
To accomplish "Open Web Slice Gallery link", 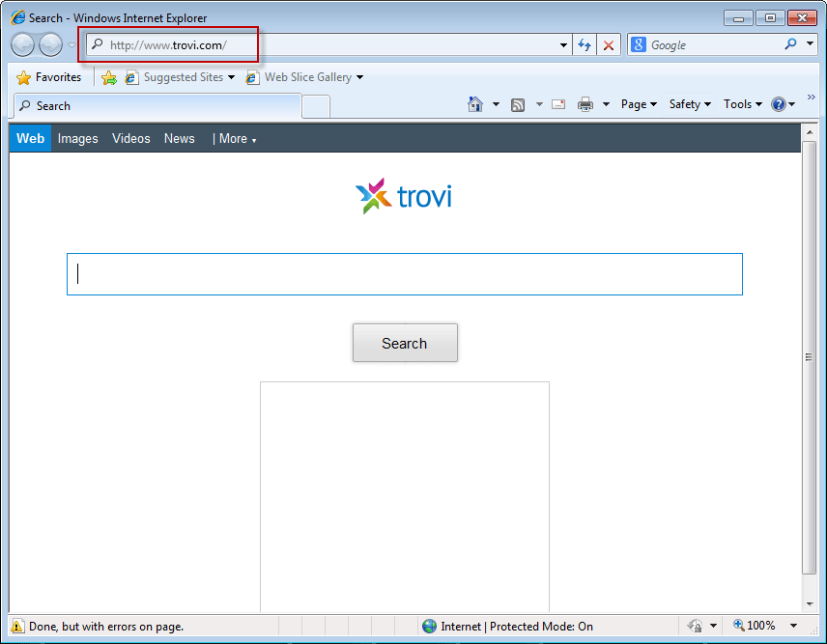I will (299, 77).
